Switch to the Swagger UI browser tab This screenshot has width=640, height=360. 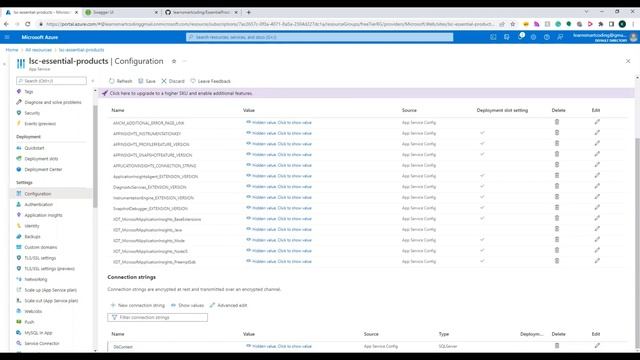click(x=121, y=12)
